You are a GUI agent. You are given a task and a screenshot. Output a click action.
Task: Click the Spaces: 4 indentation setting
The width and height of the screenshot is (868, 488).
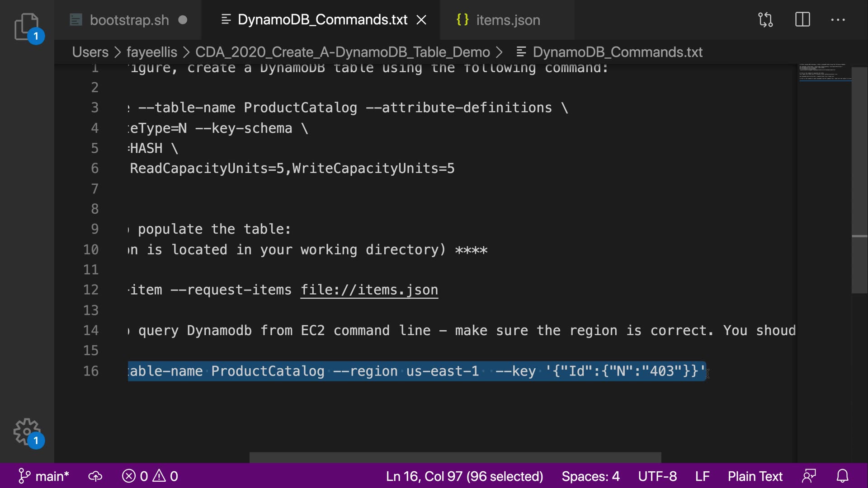(590, 476)
